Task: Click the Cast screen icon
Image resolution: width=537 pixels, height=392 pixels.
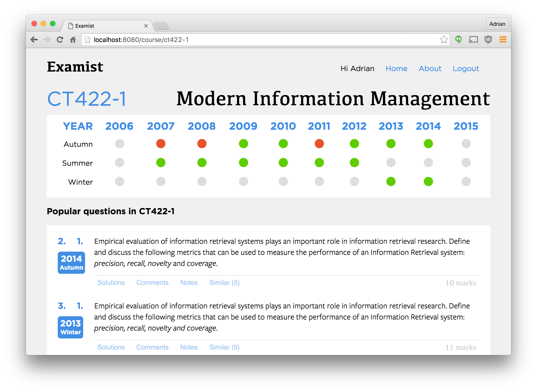Action: (x=473, y=40)
